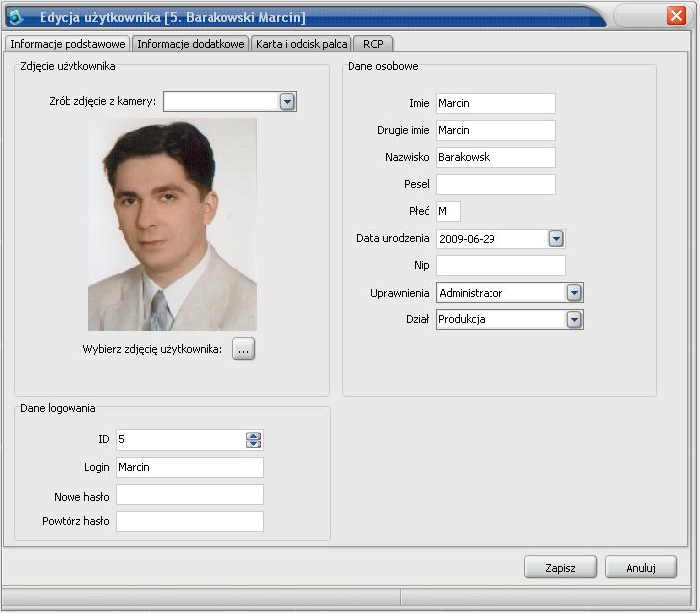The height and width of the screenshot is (613, 700).
Task: Click the Płeć field showing M
Action: (448, 211)
